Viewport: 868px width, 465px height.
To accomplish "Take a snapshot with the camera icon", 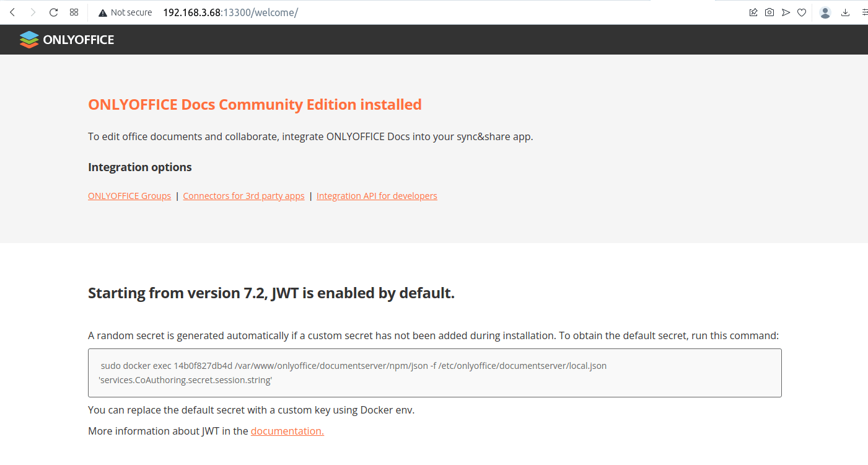I will coord(769,12).
